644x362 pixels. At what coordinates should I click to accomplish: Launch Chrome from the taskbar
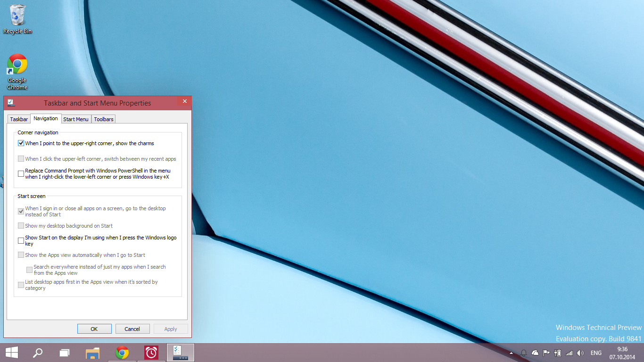point(122,353)
